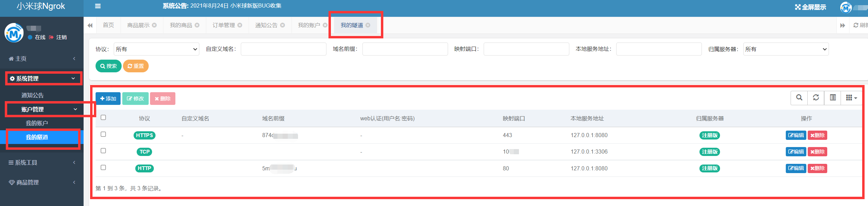The image size is (868, 206).
Task: Expand the 系统工具 sidebar menu
Action: 42,162
